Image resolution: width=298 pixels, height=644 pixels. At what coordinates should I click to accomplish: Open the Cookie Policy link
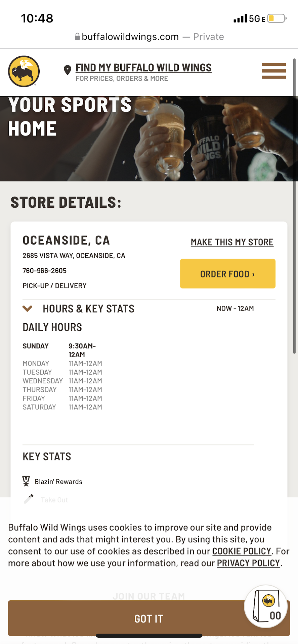tap(242, 551)
